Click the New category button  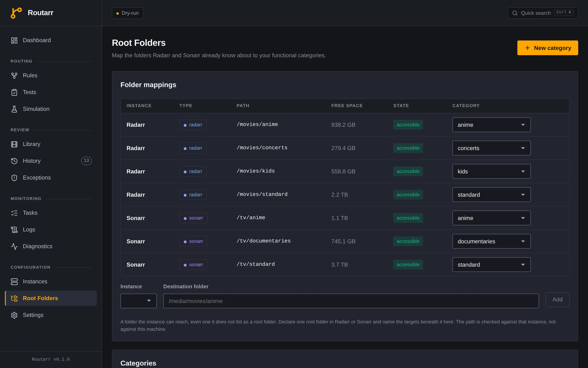[x=547, y=48]
